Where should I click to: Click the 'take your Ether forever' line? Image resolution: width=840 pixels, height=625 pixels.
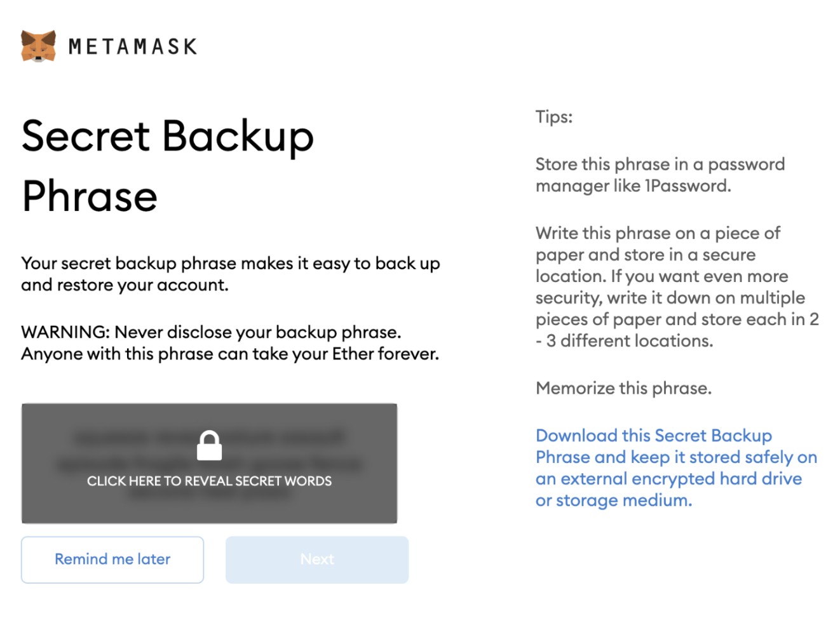click(x=230, y=354)
